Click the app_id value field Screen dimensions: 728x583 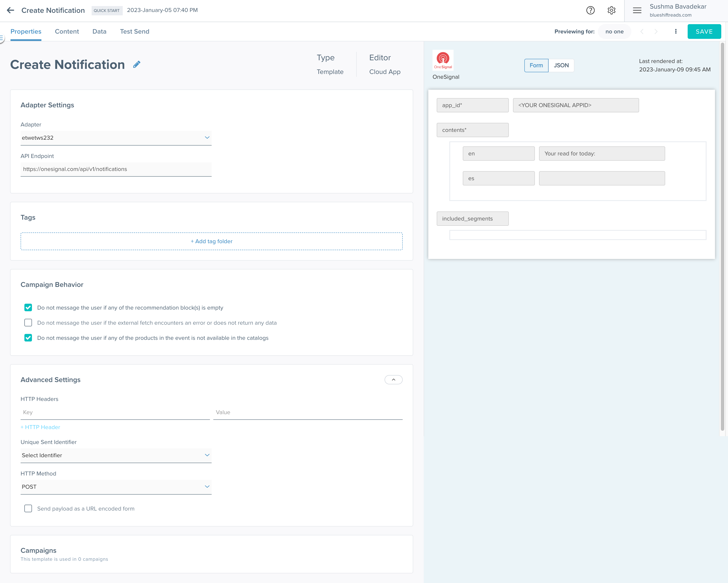click(x=576, y=105)
